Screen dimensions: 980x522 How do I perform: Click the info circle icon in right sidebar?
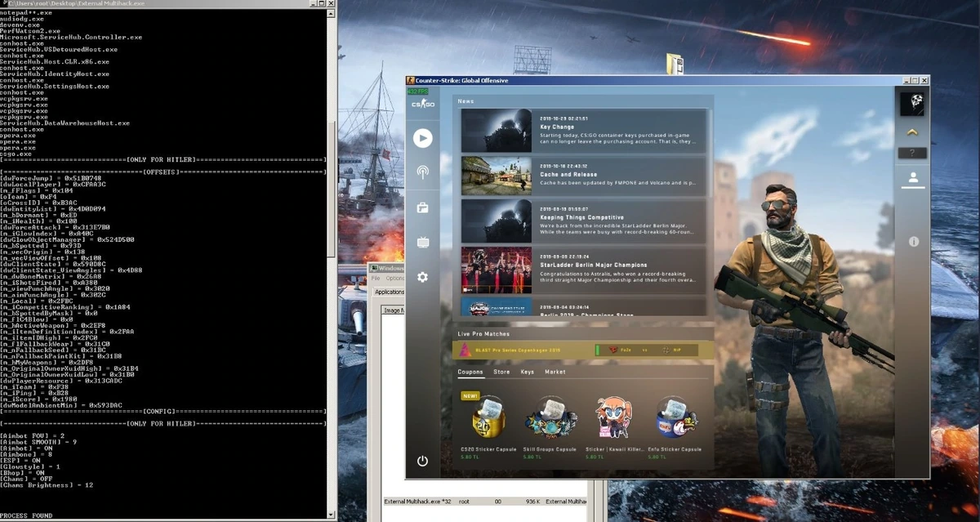tap(913, 242)
